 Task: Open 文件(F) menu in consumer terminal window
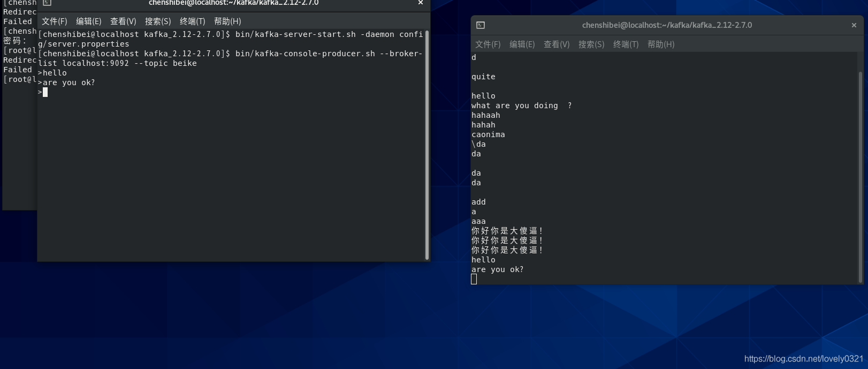coord(488,44)
